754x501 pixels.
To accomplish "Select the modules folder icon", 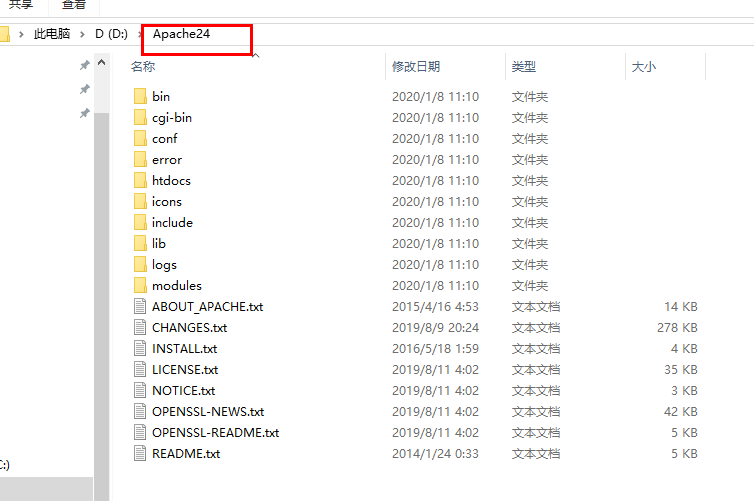I will 140,285.
